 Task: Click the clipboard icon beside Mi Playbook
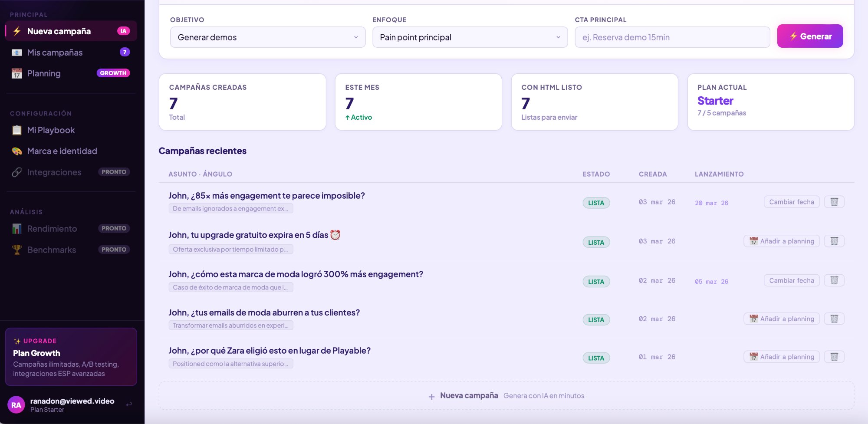(x=17, y=130)
